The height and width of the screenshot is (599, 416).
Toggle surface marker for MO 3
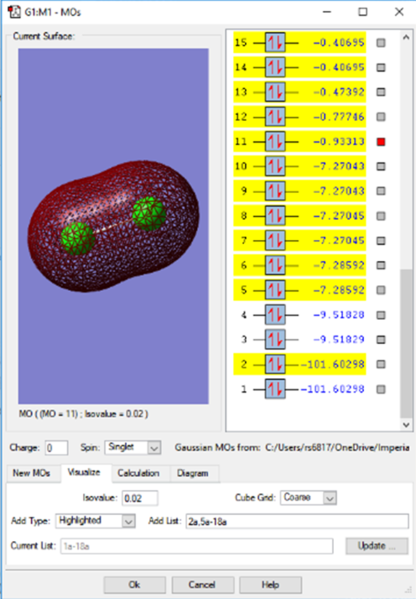pos(381,340)
